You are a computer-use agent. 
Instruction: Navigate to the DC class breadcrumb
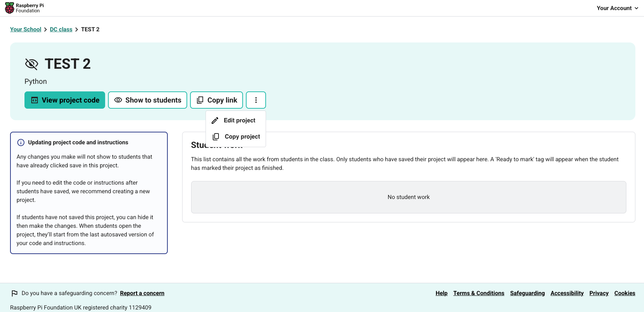(x=61, y=30)
